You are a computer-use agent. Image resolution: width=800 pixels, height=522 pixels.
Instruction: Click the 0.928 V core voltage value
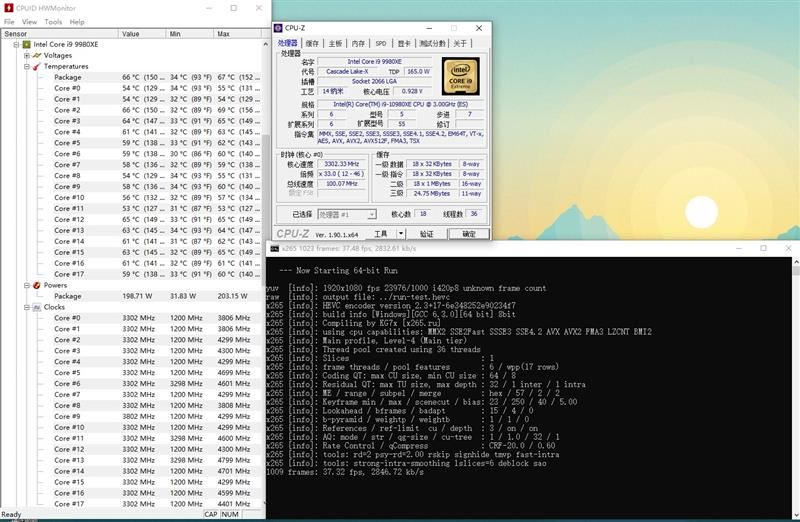(412, 91)
